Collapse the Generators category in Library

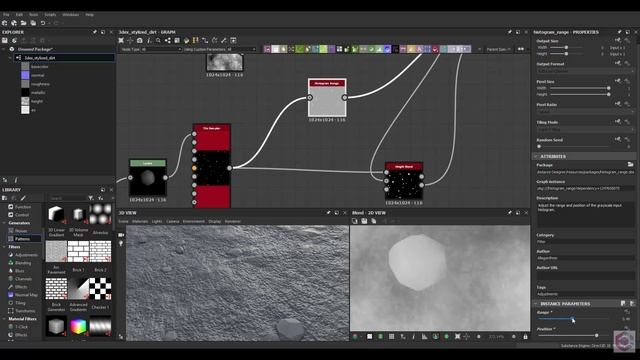[4, 223]
